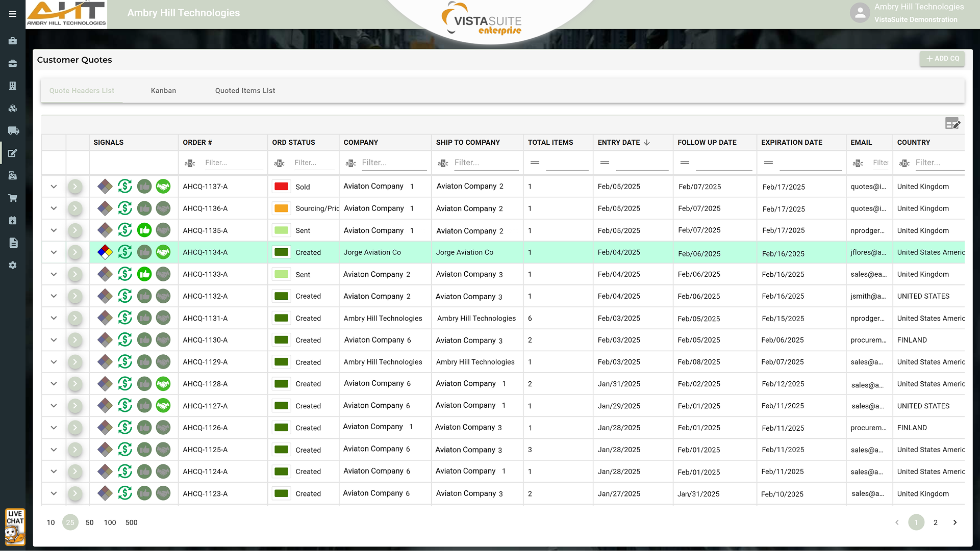Click the truck shipping sidebar icon
Screen dimensions: 980x551
[x=13, y=130]
